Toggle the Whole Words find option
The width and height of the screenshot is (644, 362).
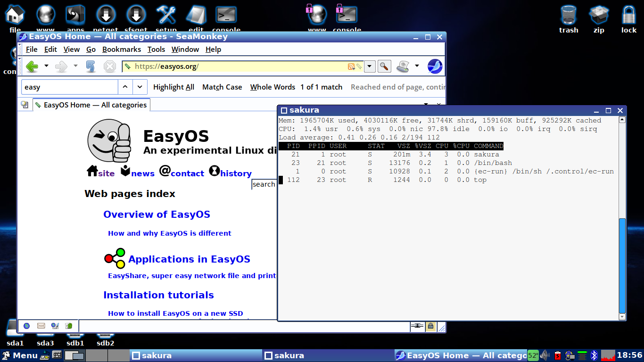(x=272, y=87)
